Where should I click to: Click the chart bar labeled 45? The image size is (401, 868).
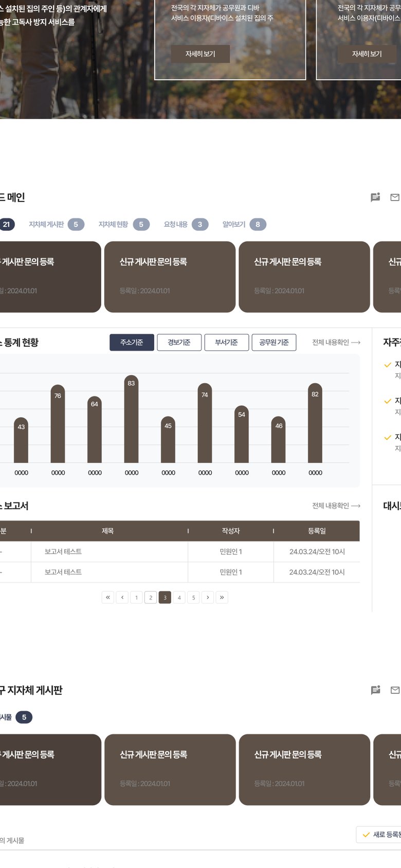[x=168, y=440]
